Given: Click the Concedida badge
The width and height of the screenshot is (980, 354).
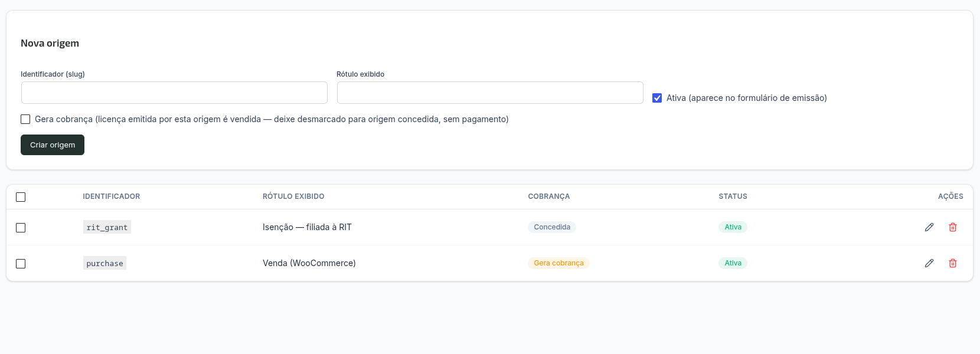Looking at the screenshot, I should [552, 227].
